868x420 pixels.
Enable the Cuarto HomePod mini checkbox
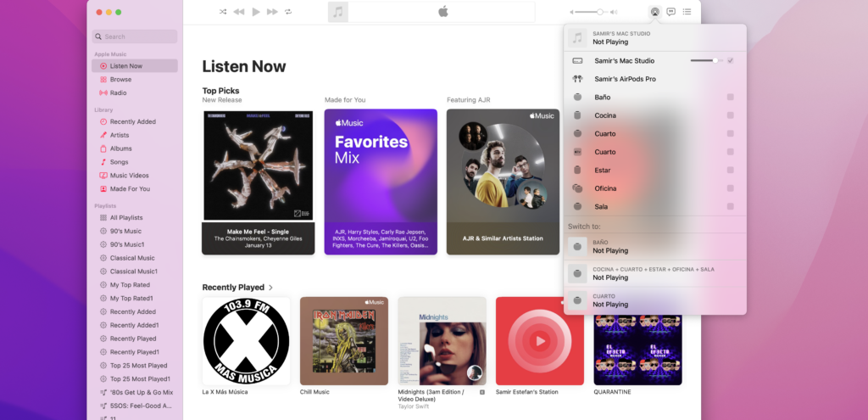tap(730, 133)
